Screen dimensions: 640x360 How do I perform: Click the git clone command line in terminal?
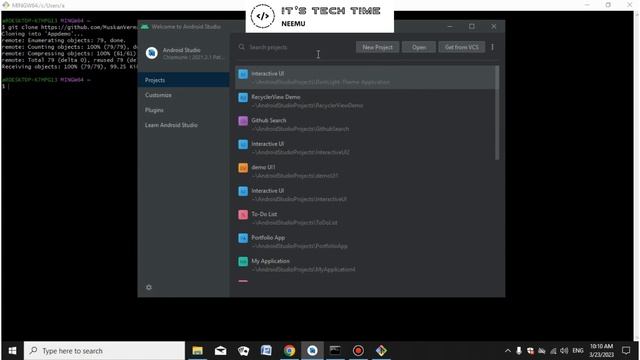(69, 27)
